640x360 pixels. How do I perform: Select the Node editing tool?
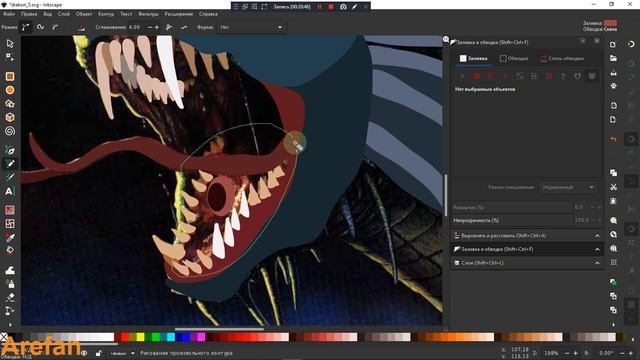pyautogui.click(x=10, y=57)
